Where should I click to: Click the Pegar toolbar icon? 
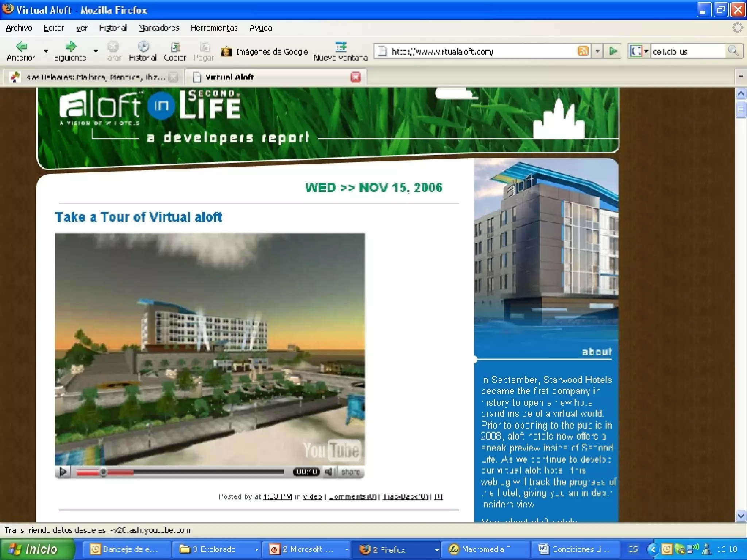click(204, 50)
